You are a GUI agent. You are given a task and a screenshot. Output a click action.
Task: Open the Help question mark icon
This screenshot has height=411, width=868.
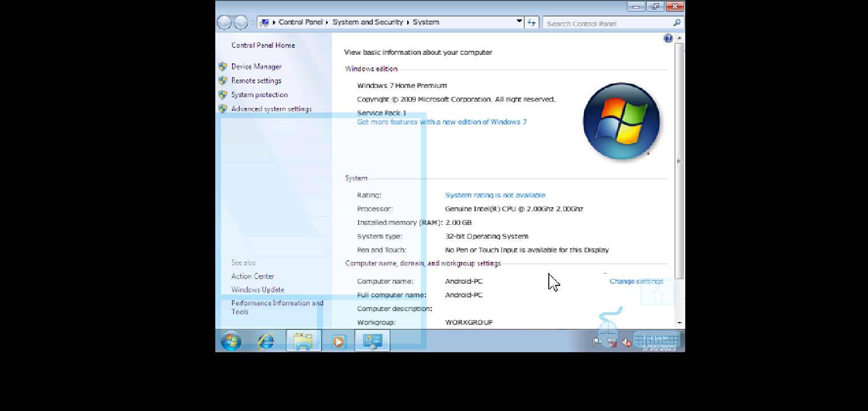point(668,38)
